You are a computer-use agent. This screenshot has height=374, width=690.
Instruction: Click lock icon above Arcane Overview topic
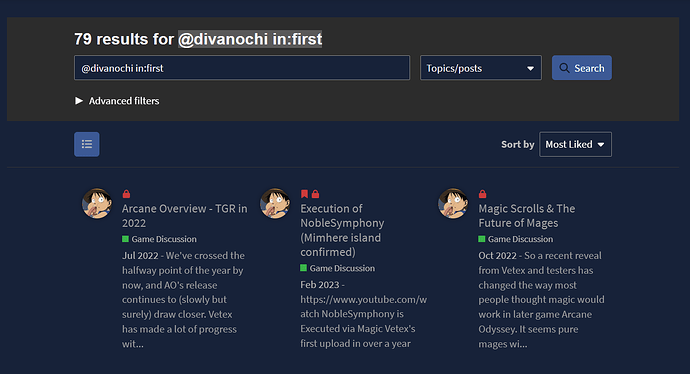coord(126,194)
